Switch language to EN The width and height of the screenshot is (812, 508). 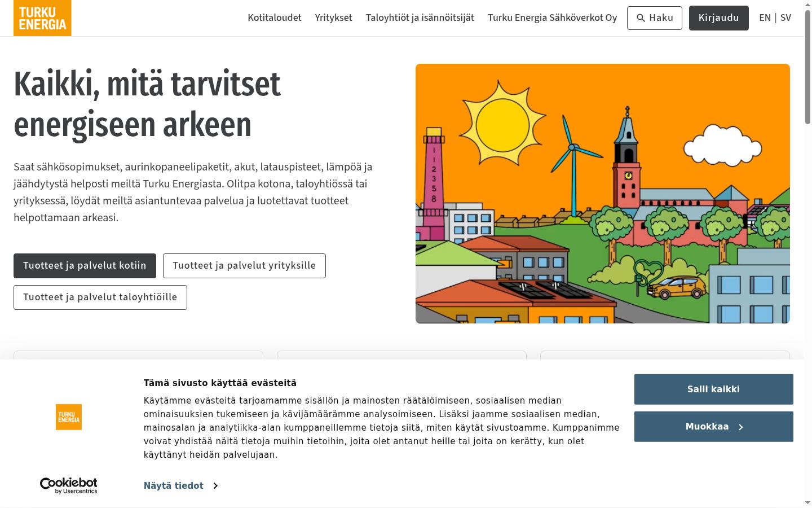pos(765,18)
